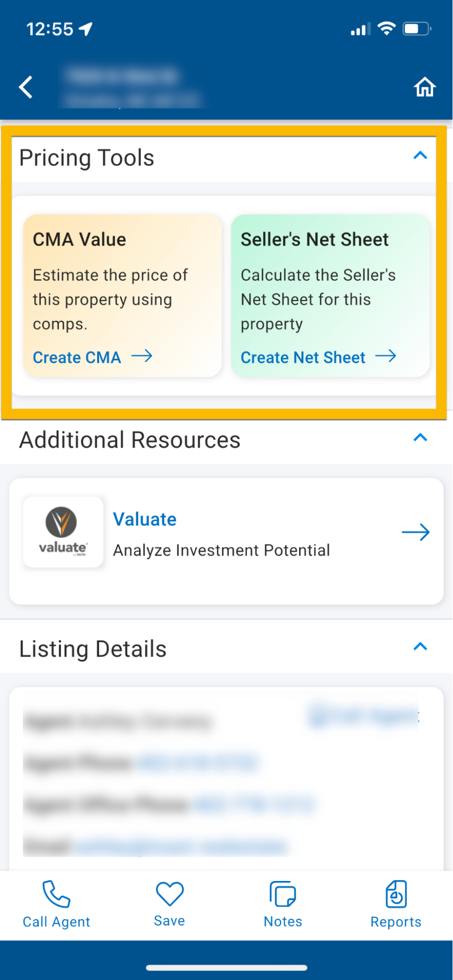Tap arrow next to Create CMA
Screen dimensions: 453x980
pyautogui.click(x=142, y=356)
